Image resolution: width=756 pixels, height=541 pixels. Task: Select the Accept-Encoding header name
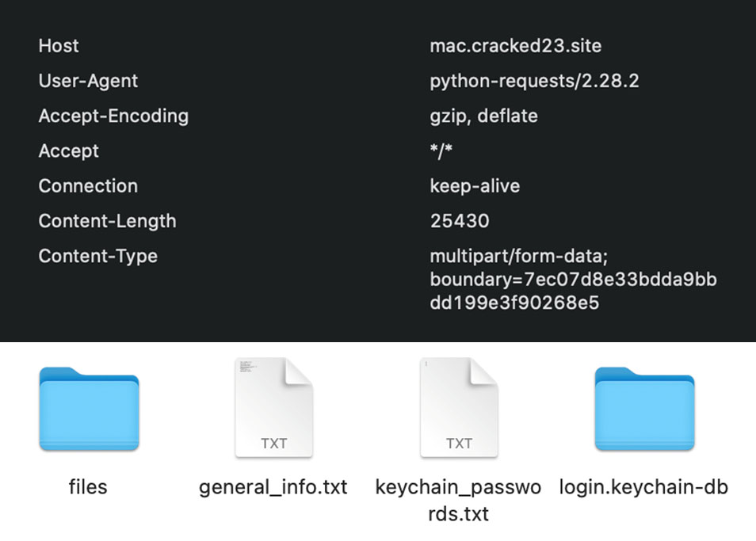pyautogui.click(x=113, y=116)
